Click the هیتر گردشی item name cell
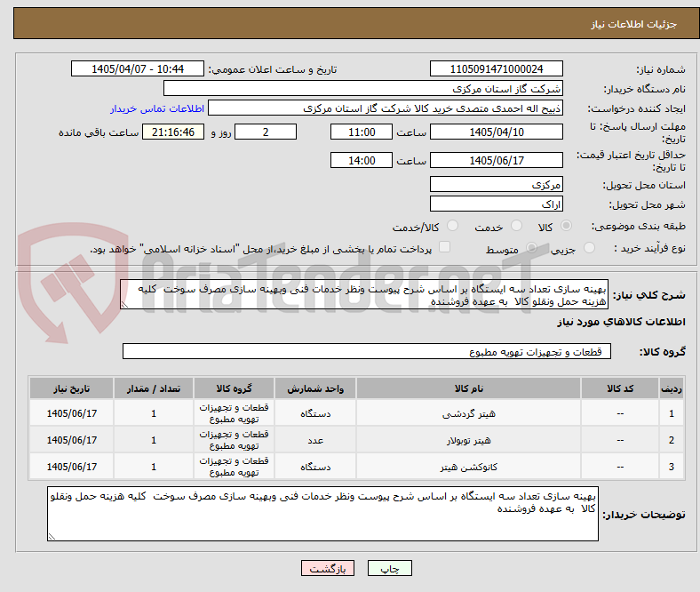 (468, 413)
